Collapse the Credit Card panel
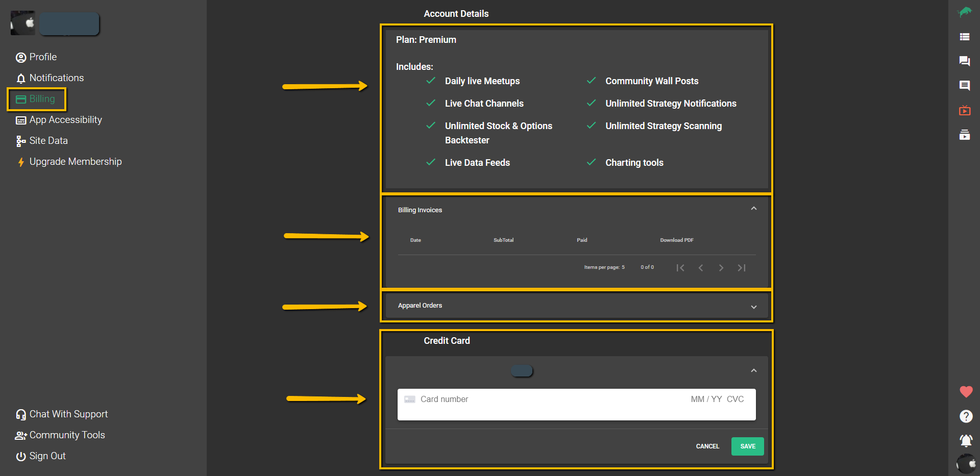The image size is (980, 476). (754, 371)
